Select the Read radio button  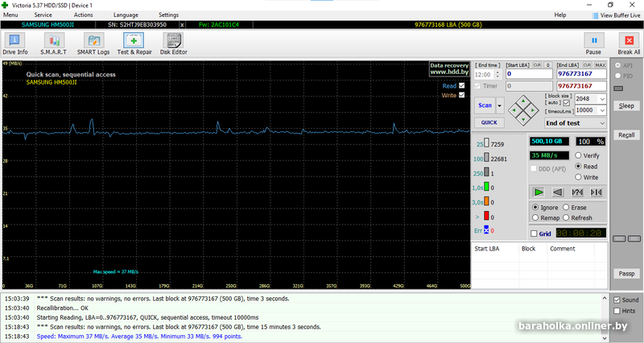pyautogui.click(x=578, y=167)
